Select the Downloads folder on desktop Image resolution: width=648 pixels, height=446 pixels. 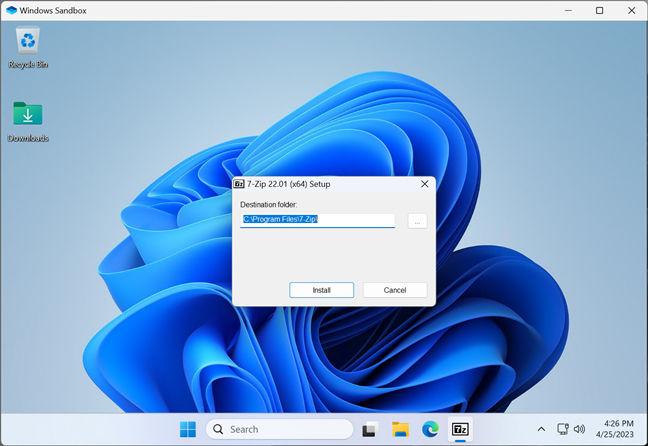pos(28,122)
